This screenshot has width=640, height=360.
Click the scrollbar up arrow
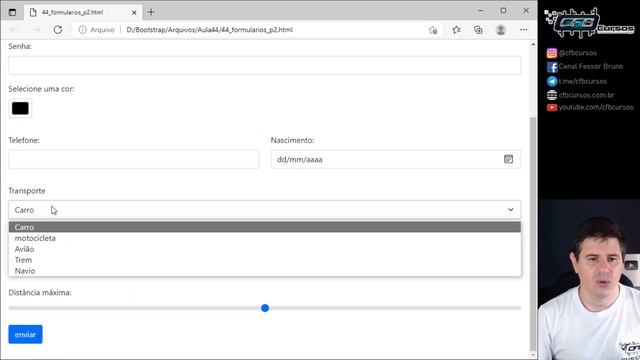[533, 44]
